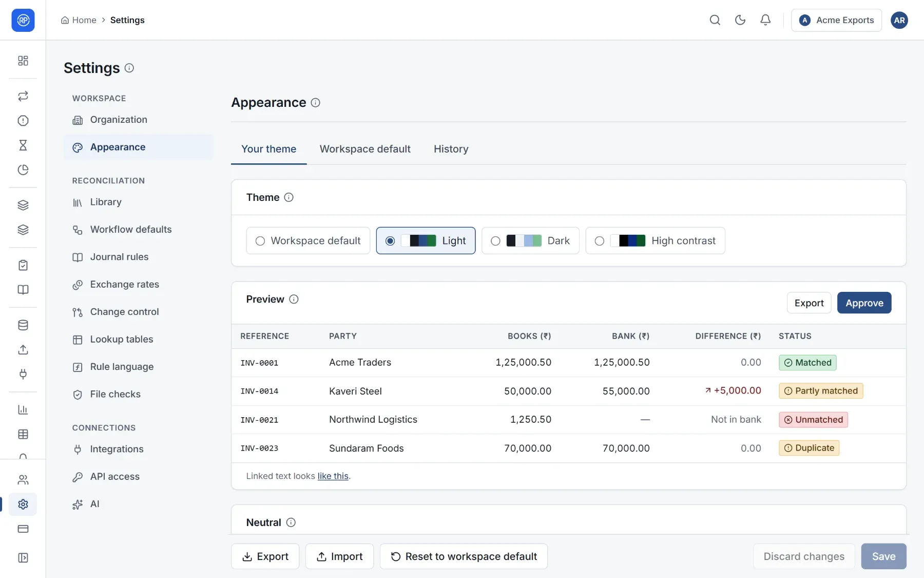Open the clipboard check icon in rail
Image resolution: width=924 pixels, height=578 pixels.
[23, 265]
